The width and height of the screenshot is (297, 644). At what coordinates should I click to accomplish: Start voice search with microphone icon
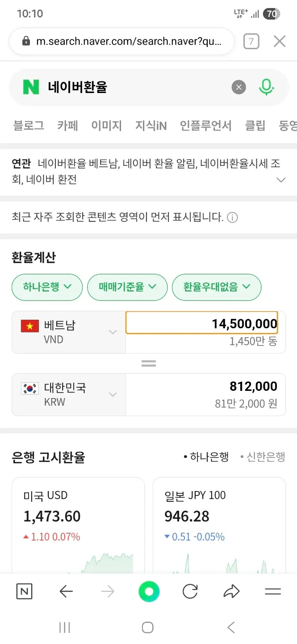(266, 87)
